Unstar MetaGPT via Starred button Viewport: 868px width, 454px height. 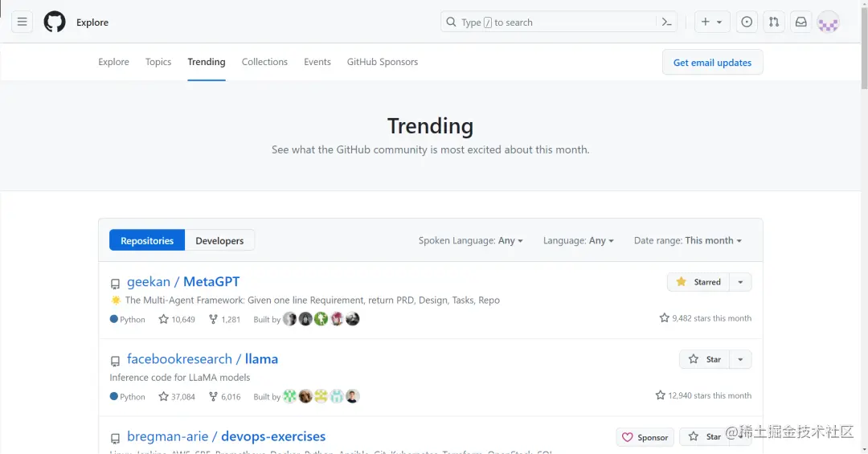(x=698, y=282)
